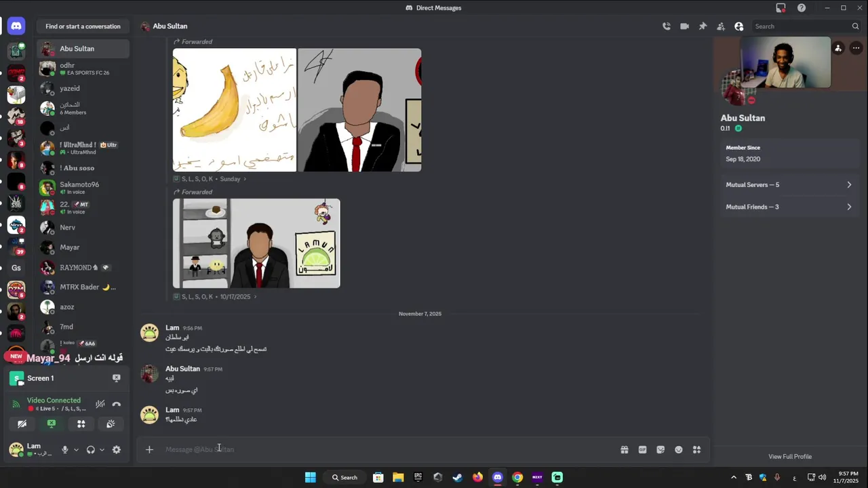Screen dimensions: 868x488
Task: Click Abu Sultan username in message
Action: pyautogui.click(x=182, y=369)
